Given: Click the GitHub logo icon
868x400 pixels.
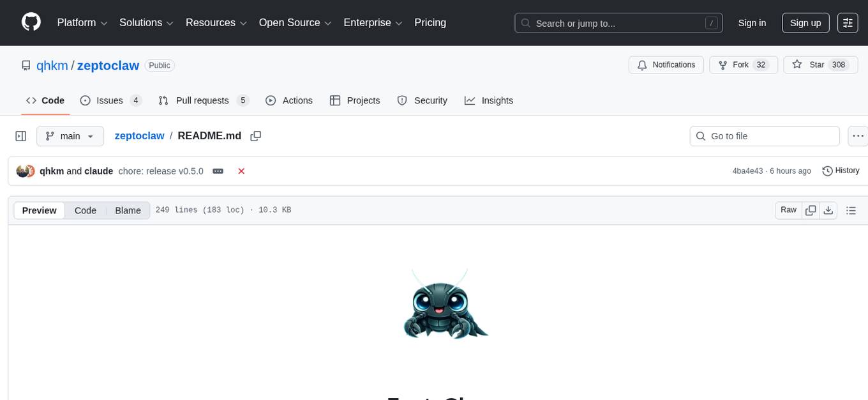Looking at the screenshot, I should [31, 23].
